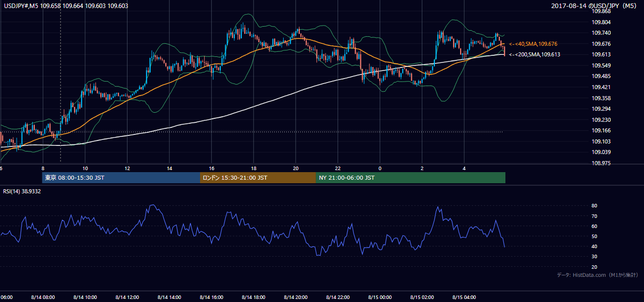
Task: Click price axis value 109.166
Action: (x=601, y=131)
